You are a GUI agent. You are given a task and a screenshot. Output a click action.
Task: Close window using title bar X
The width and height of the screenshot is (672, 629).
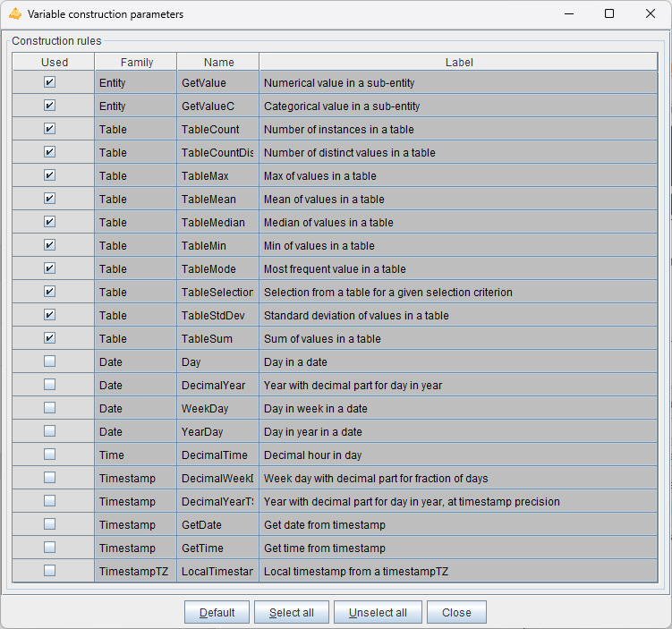point(651,13)
